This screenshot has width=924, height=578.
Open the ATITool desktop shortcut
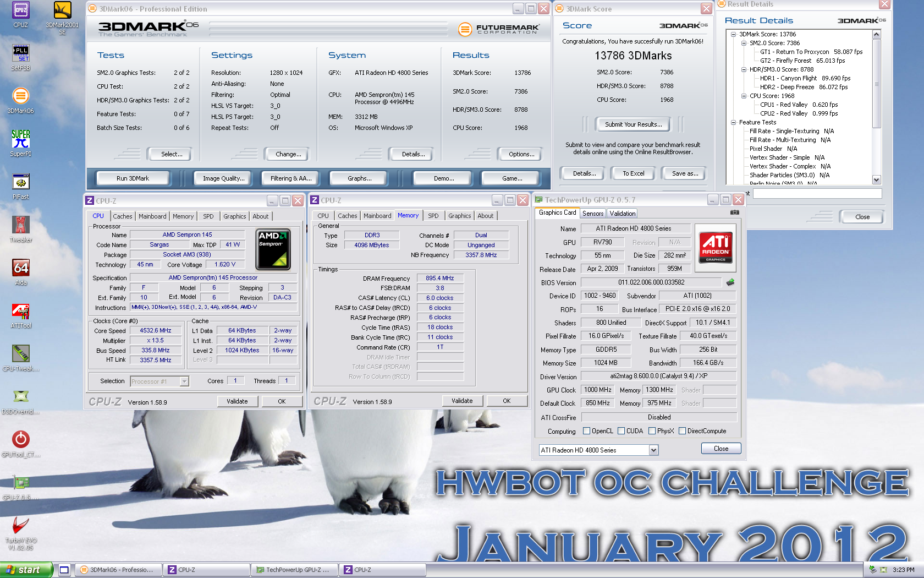20,315
